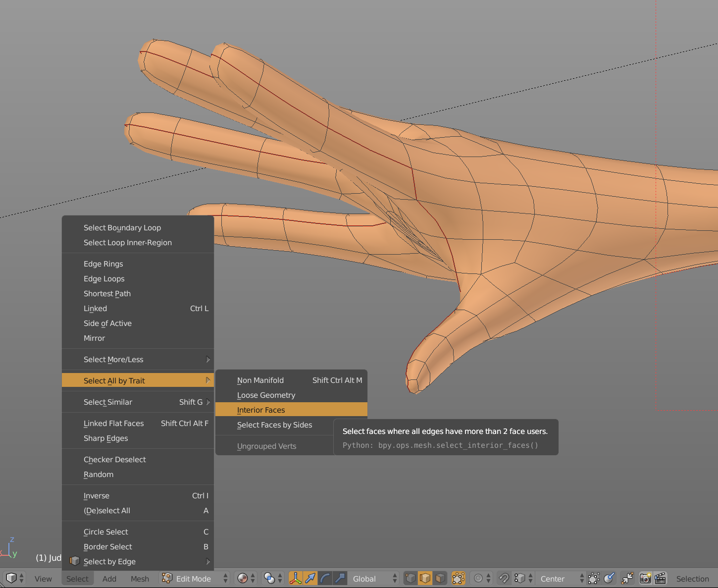Enable the rotate manipulator arc
The width and height of the screenshot is (718, 588).
tap(325, 578)
